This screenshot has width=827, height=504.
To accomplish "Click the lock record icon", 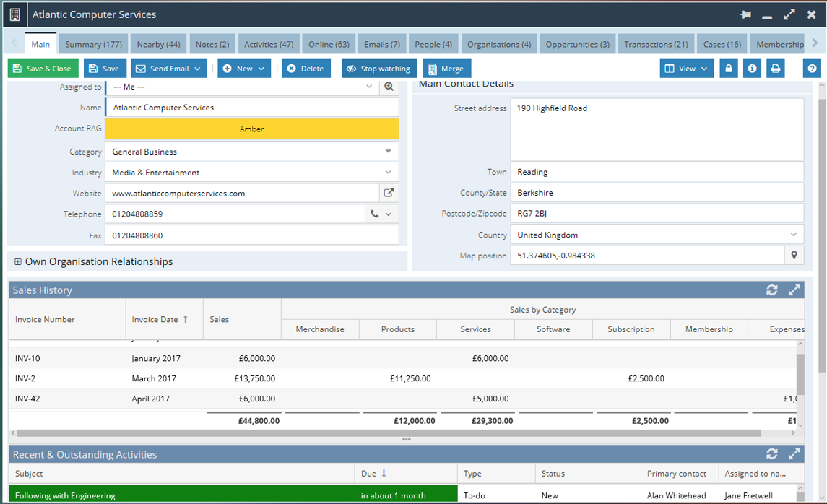I will [x=728, y=69].
